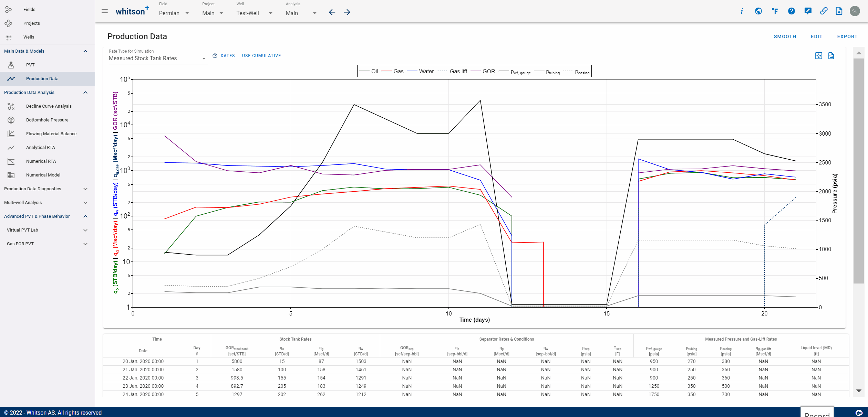The height and width of the screenshot is (417, 868).
Task: Open Projects in sidebar
Action: pyautogui.click(x=48, y=23)
